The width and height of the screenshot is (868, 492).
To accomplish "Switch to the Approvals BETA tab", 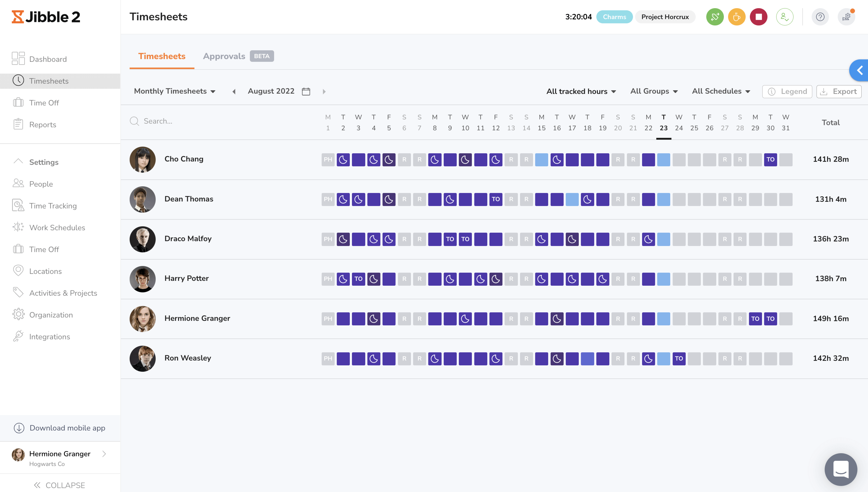I will [x=224, y=56].
